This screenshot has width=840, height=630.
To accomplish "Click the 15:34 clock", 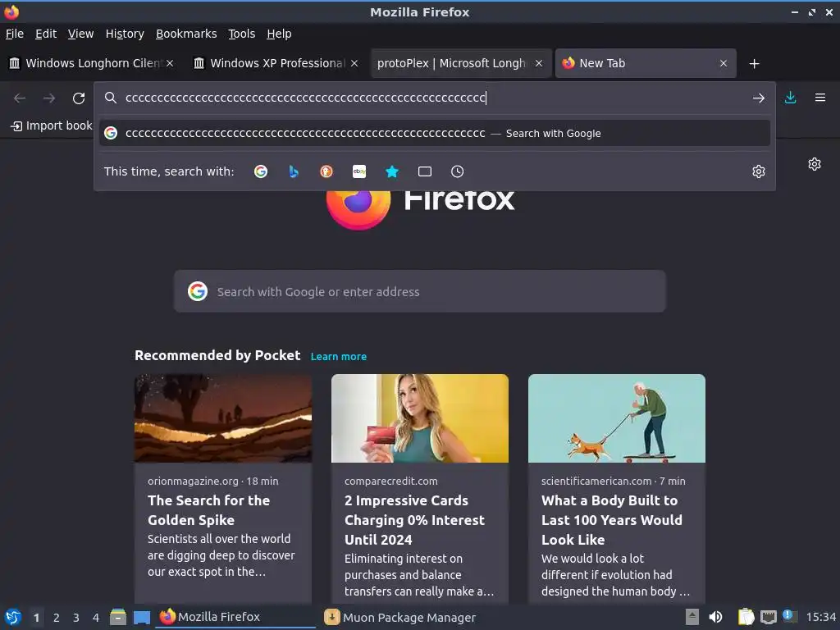I will [x=820, y=617].
